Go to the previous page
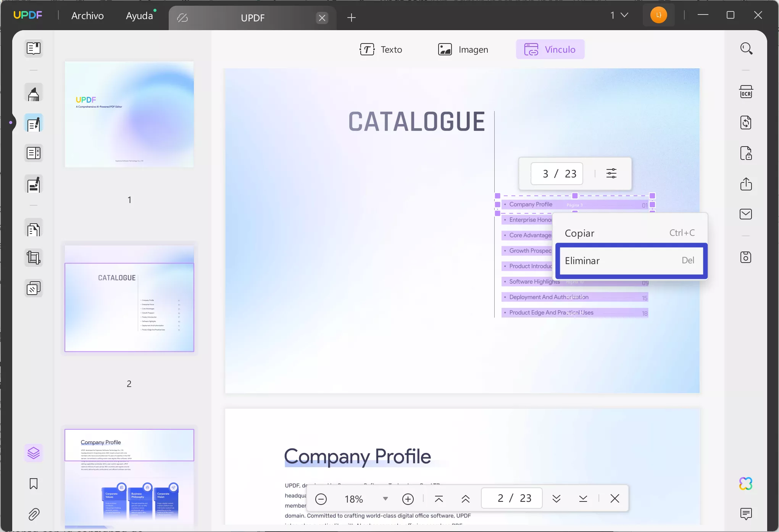The image size is (779, 532). [x=466, y=498]
